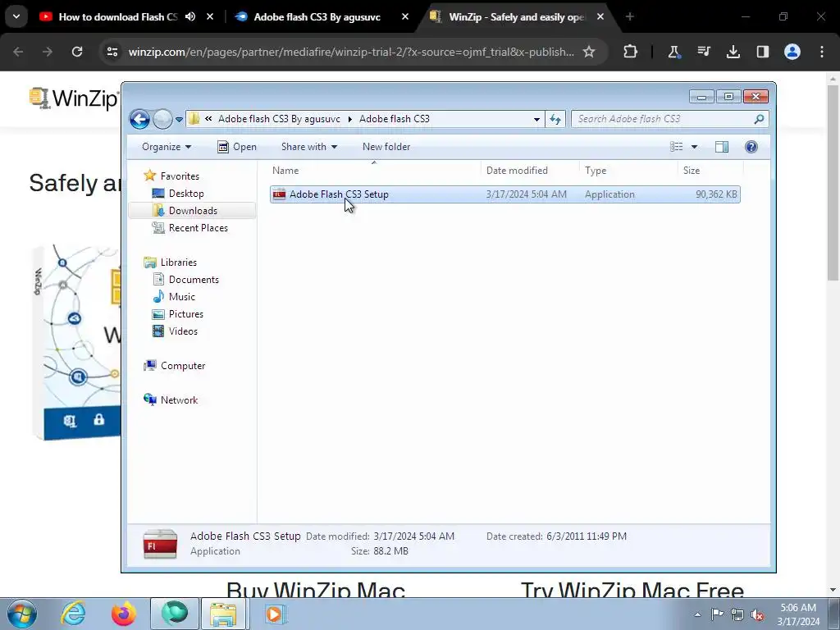Open the Videos library
The width and height of the screenshot is (840, 630).
183,331
